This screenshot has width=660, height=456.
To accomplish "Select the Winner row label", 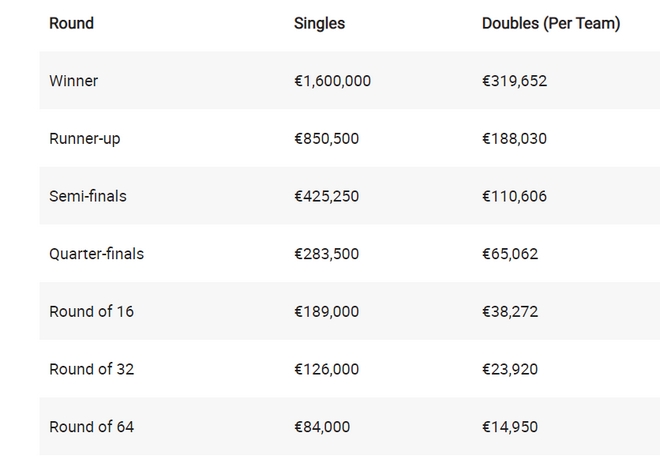I will pos(73,81).
